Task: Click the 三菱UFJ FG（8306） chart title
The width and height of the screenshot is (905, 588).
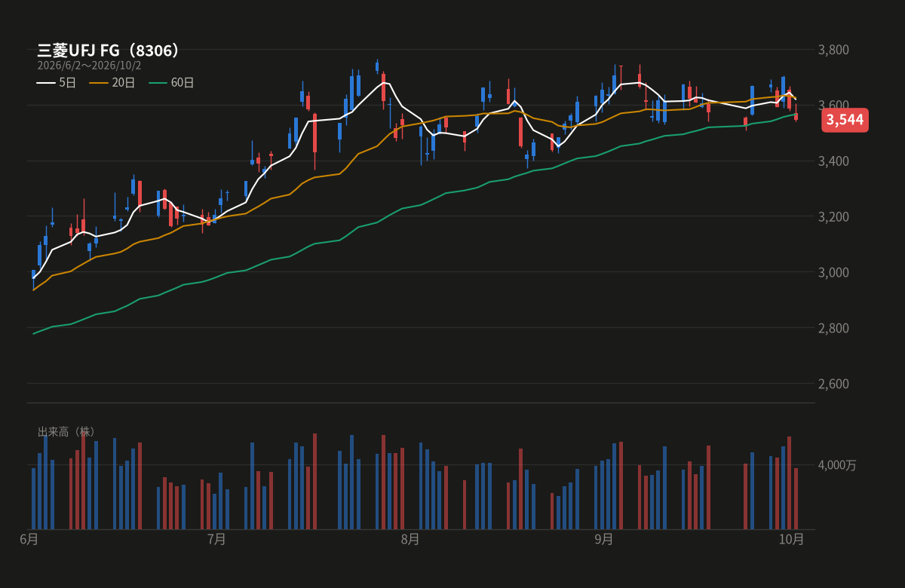Action: click(x=110, y=51)
